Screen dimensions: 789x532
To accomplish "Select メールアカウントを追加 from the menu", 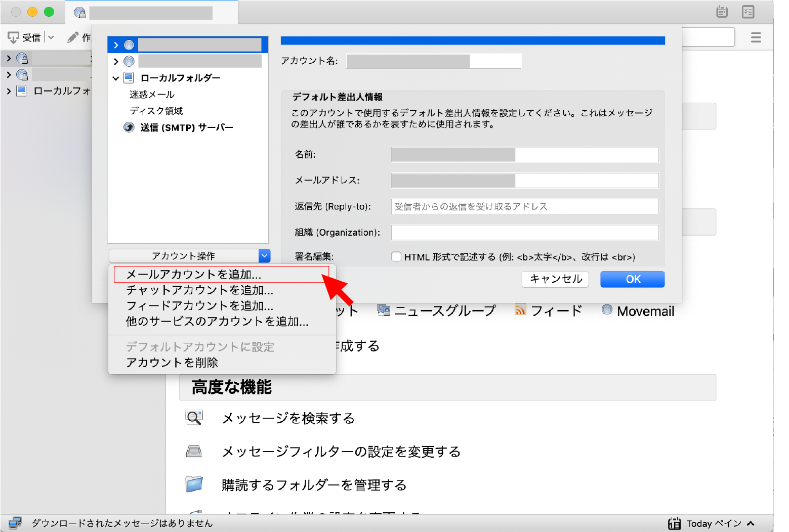I will point(193,275).
